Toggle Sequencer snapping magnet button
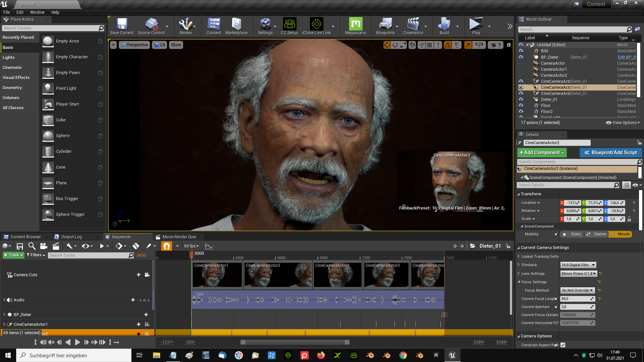 click(x=166, y=246)
